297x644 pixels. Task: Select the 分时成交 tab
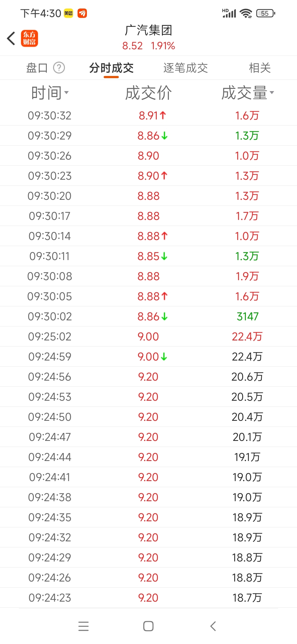tap(111, 68)
